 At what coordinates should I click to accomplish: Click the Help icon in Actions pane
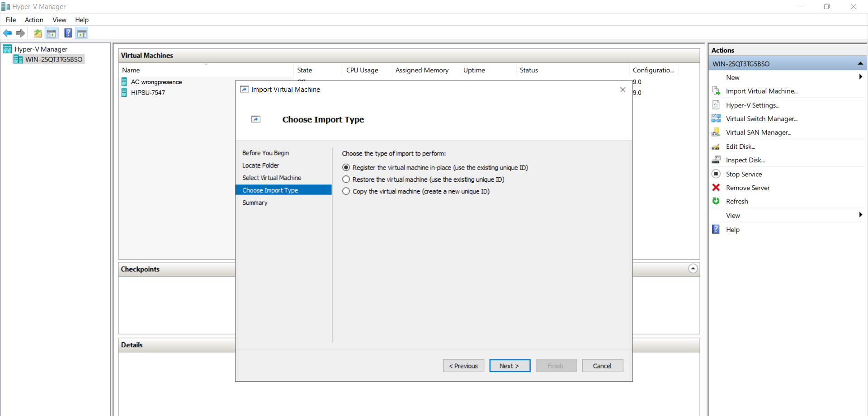(716, 229)
